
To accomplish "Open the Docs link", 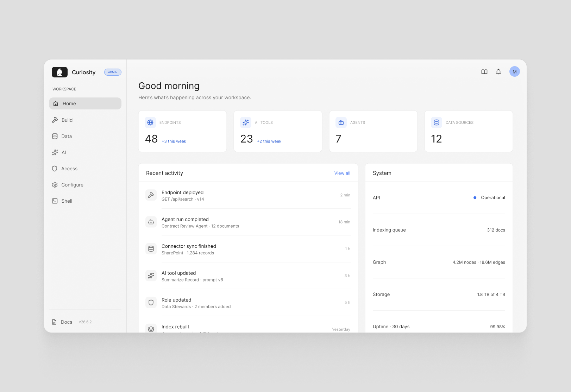I will [67, 322].
